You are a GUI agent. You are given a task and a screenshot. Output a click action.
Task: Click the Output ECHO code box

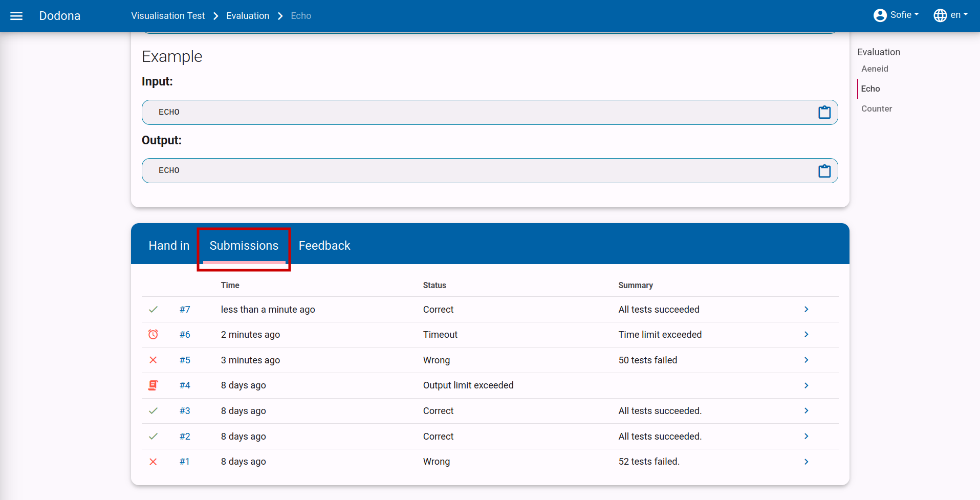pyautogui.click(x=490, y=170)
